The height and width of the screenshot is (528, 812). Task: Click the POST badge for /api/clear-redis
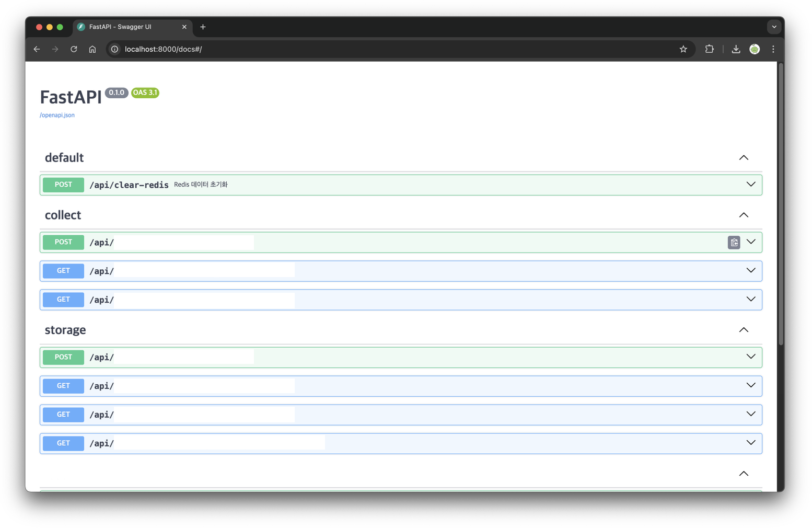[63, 185]
